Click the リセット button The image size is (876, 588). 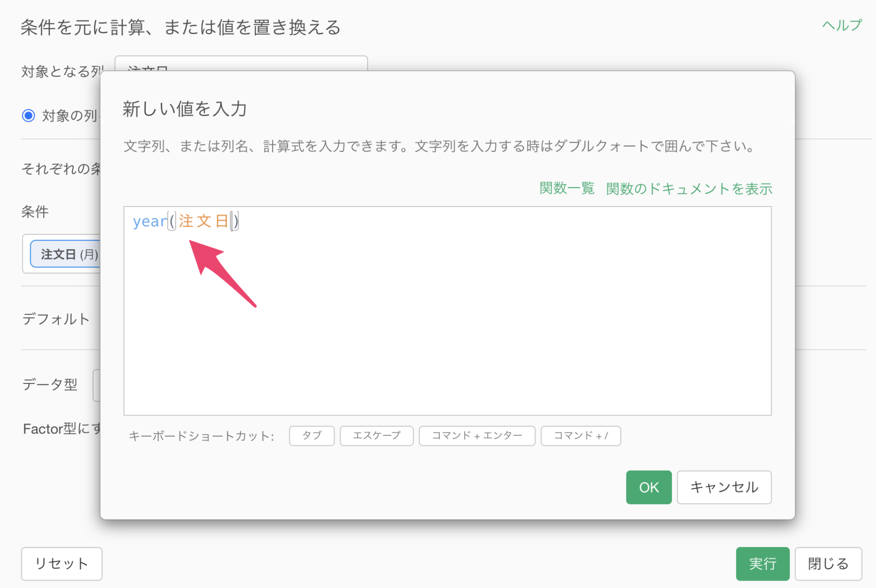62,563
